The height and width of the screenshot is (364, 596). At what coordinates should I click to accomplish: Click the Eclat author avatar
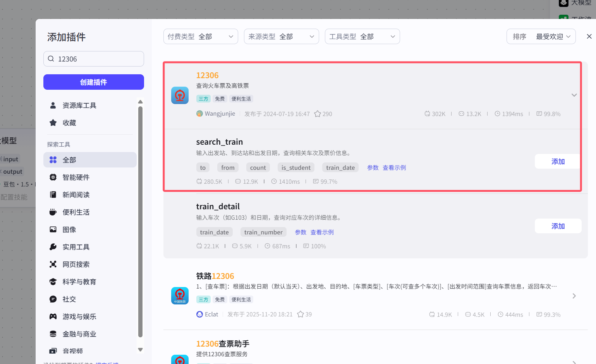point(199,314)
